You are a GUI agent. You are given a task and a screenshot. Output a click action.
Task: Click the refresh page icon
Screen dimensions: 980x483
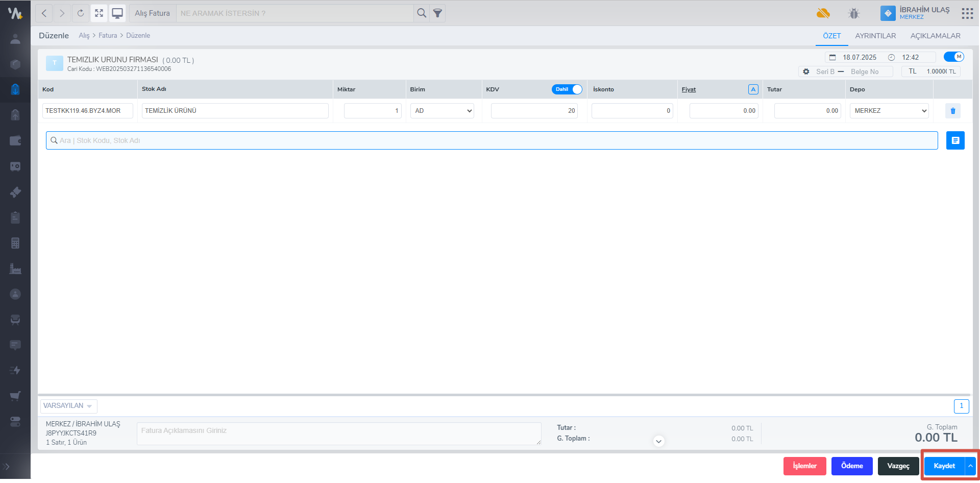[x=81, y=13]
